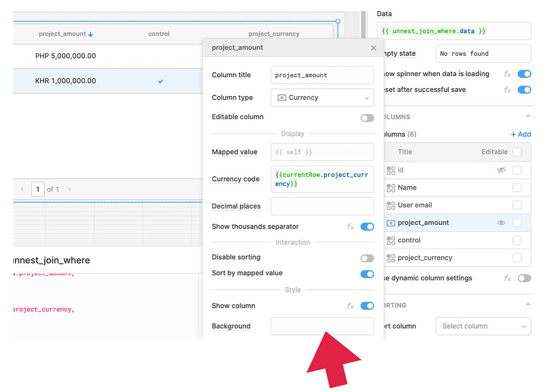The image size is (542, 392).
Task: Check the Editable box for User email
Action: pyautogui.click(x=517, y=205)
